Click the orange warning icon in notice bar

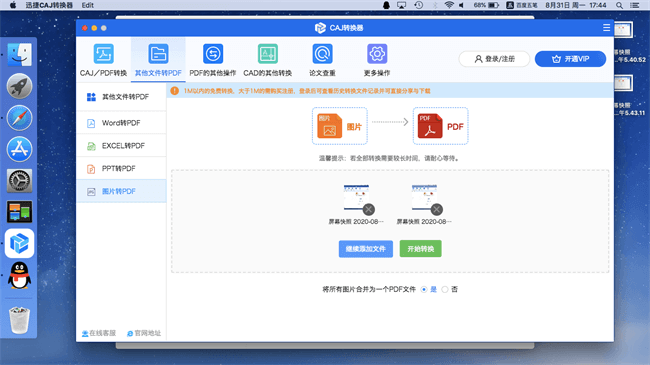(175, 91)
